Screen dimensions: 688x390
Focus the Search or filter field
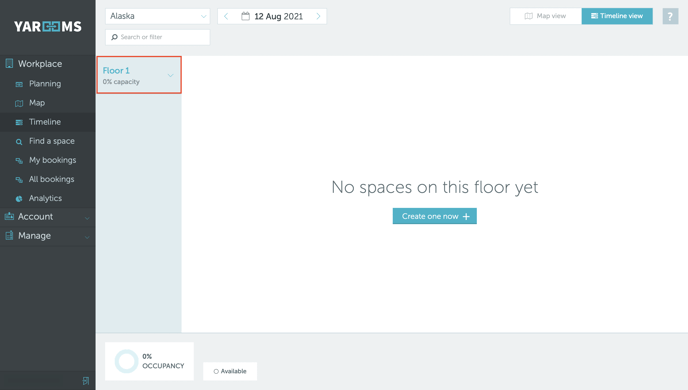[158, 37]
